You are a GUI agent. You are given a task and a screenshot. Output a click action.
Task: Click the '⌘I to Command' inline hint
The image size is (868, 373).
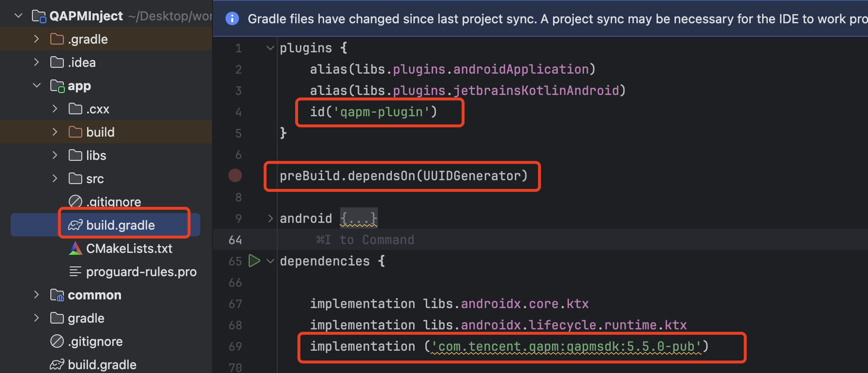coord(365,240)
